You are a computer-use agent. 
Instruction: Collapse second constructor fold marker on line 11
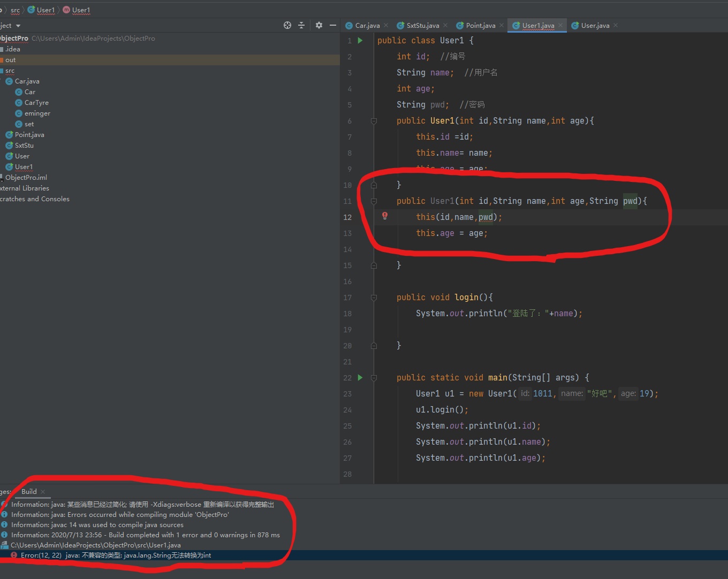[x=374, y=201]
